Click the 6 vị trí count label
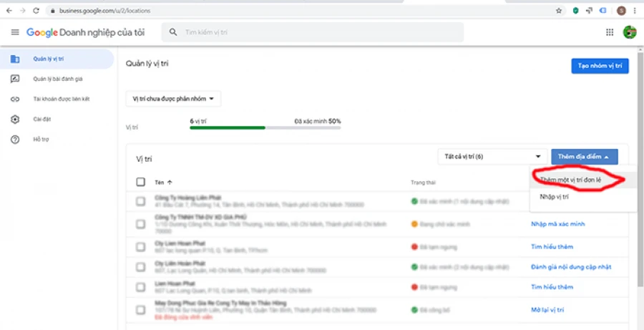The height and width of the screenshot is (330, 644). [x=198, y=121]
